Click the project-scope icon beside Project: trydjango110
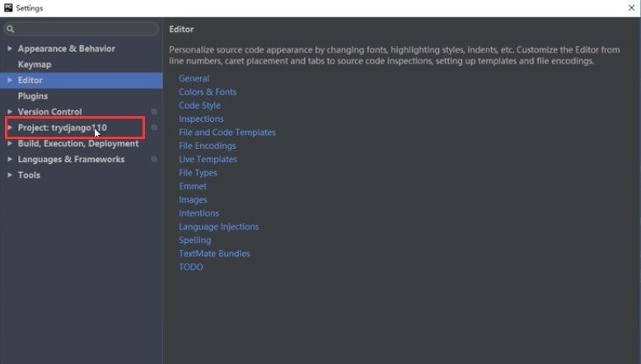 pyautogui.click(x=154, y=128)
